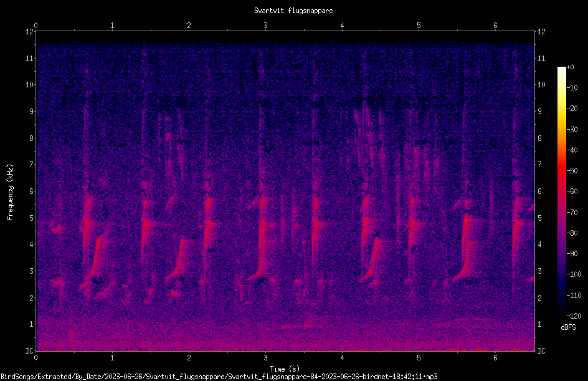Viewport: 588px width, 381px height.
Task: Click the "-110" colorbar tick label
Action: (574, 296)
